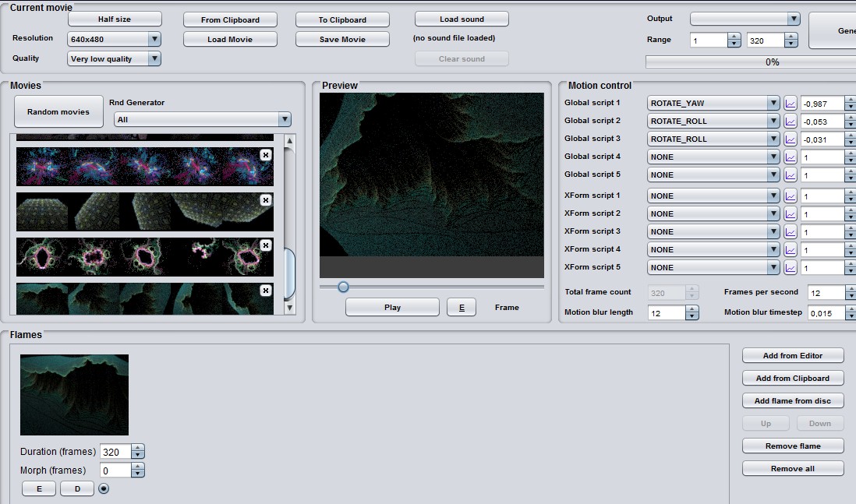The height and width of the screenshot is (504, 856).
Task: Delete the tiled hexagon movie strip
Action: pyautogui.click(x=266, y=200)
